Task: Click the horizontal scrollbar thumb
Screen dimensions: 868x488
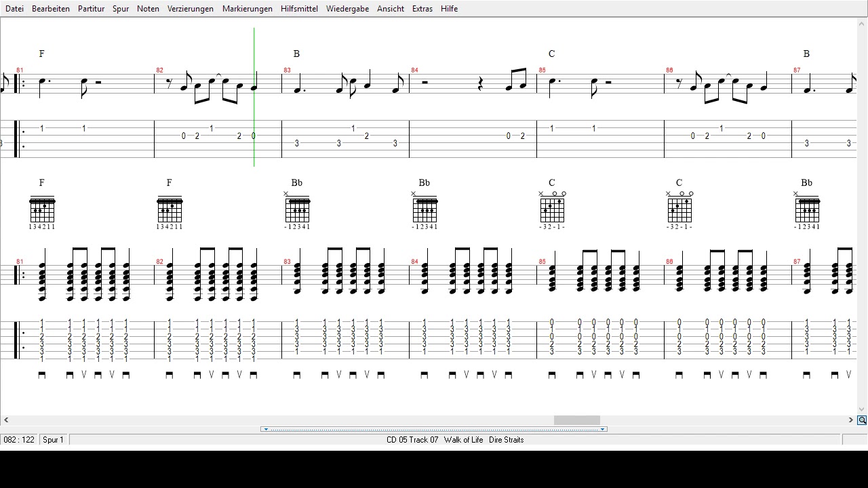Action: pos(577,420)
